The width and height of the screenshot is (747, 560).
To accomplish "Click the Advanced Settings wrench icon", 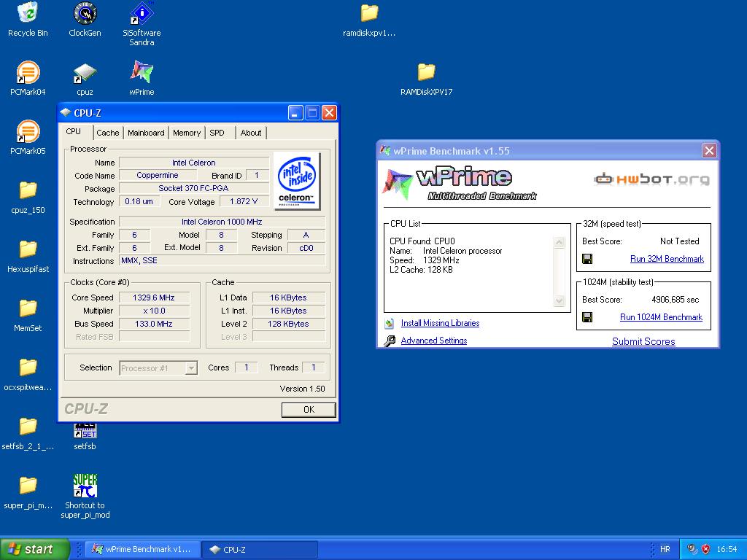I will 390,341.
